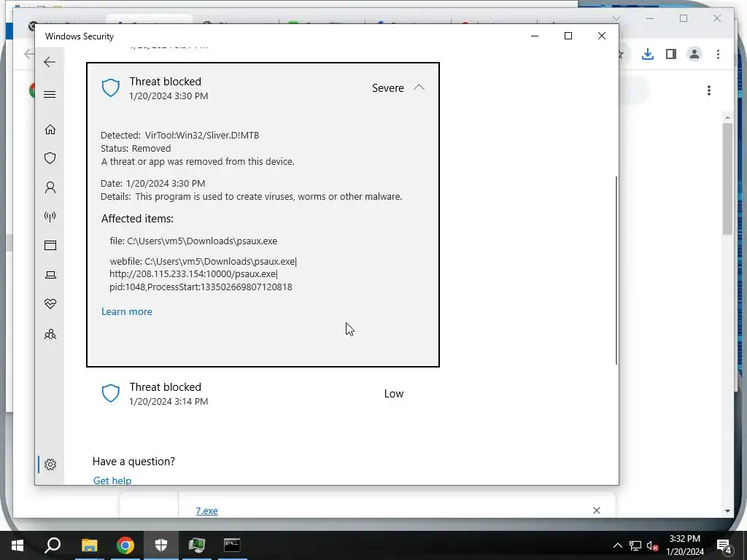Open Settings gear in Windows Security sidebar
This screenshot has height=560, width=747.
click(50, 464)
